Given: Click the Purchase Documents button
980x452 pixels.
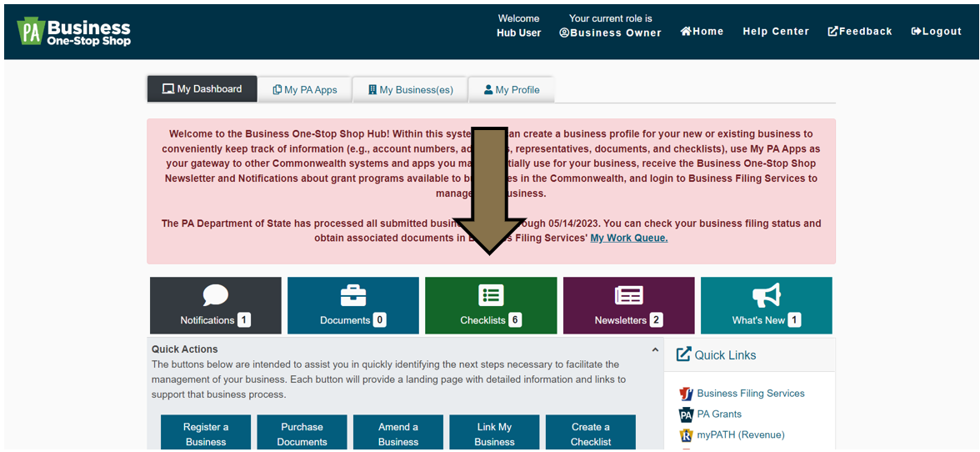Looking at the screenshot, I should click(x=302, y=433).
